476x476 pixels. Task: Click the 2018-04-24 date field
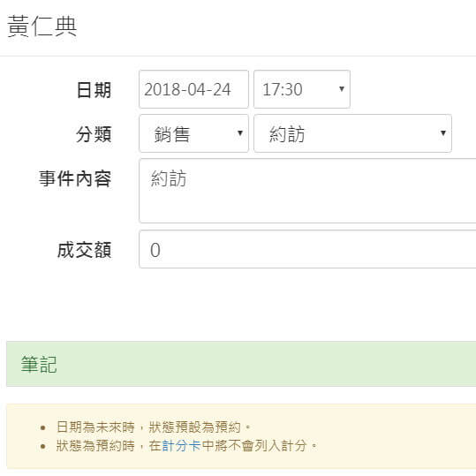click(193, 89)
